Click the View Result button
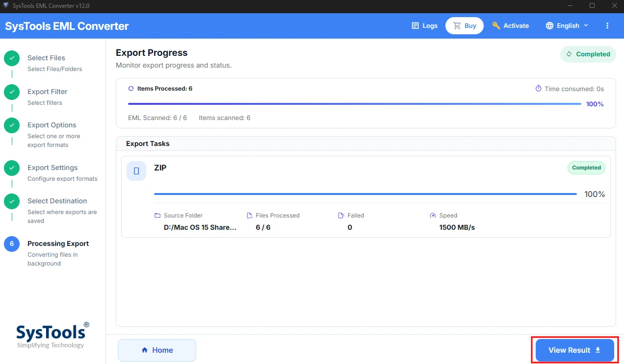This screenshot has width=624, height=364. click(x=574, y=350)
